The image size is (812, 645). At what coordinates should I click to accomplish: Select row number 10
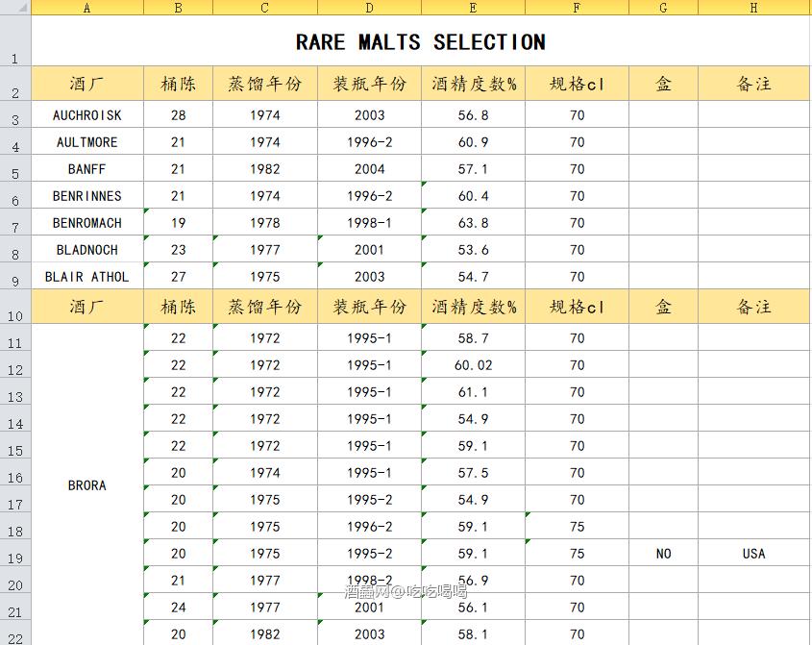(15, 307)
